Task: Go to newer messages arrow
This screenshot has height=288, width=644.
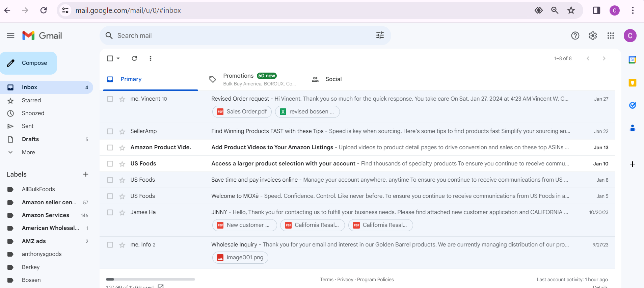Action: pos(588,58)
